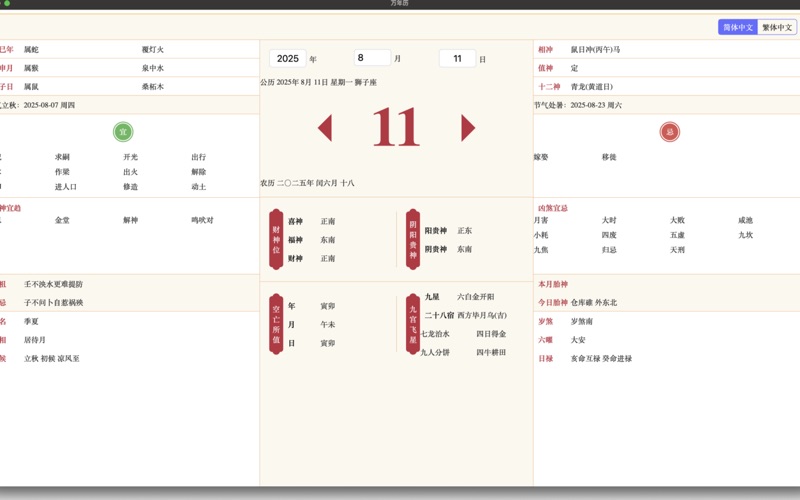Click 阴贵神 东南 row
Image resolution: width=800 pixels, height=500 pixels.
[448, 249]
